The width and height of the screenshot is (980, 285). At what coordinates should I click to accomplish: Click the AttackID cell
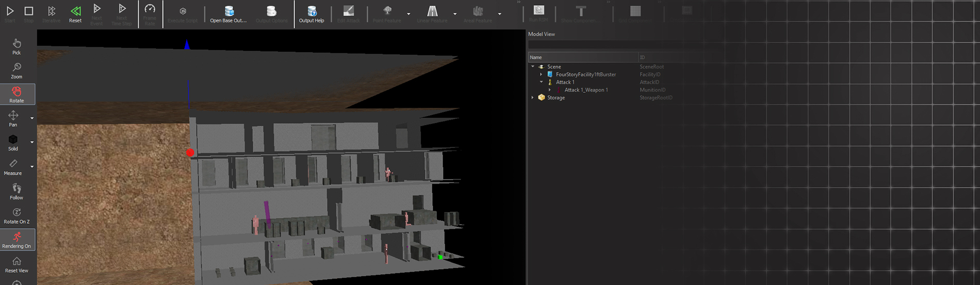click(649, 82)
